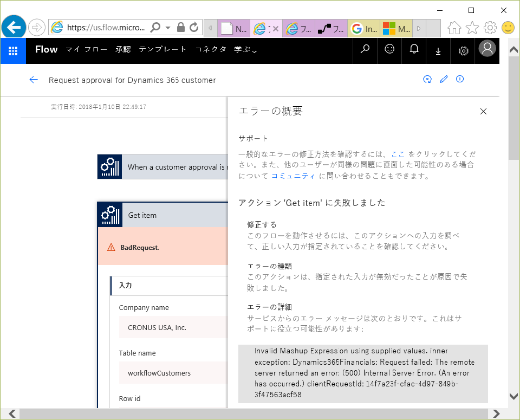
Task: Expand the 学ぶ dropdown menu
Action: pos(245,50)
